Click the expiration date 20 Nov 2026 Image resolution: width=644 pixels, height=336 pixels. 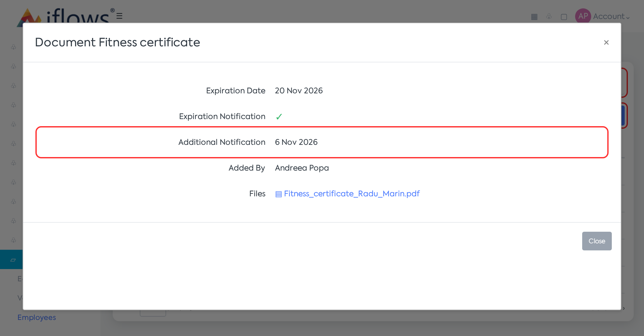298,91
